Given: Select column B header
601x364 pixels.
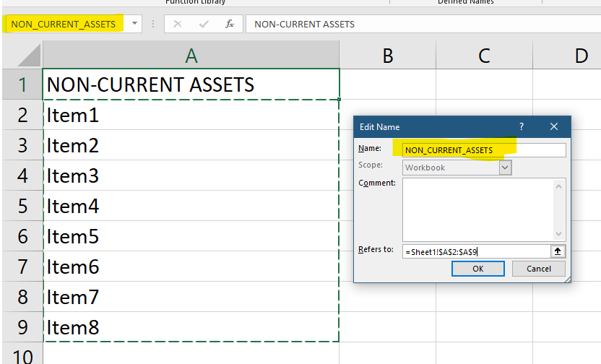Looking at the screenshot, I should click(387, 55).
